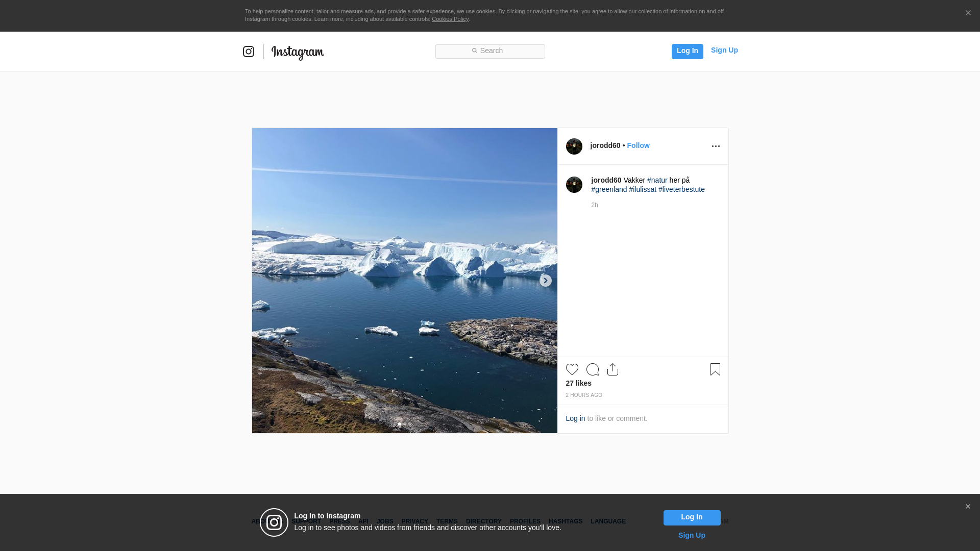Open the LANGUAGE footer menu
980x551 pixels.
(608, 521)
